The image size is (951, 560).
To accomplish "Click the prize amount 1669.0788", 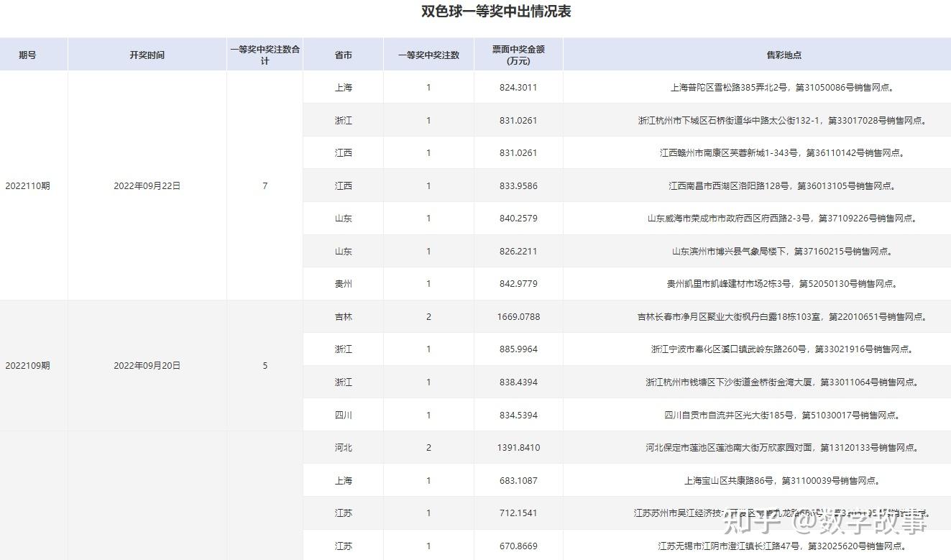I will (x=518, y=316).
